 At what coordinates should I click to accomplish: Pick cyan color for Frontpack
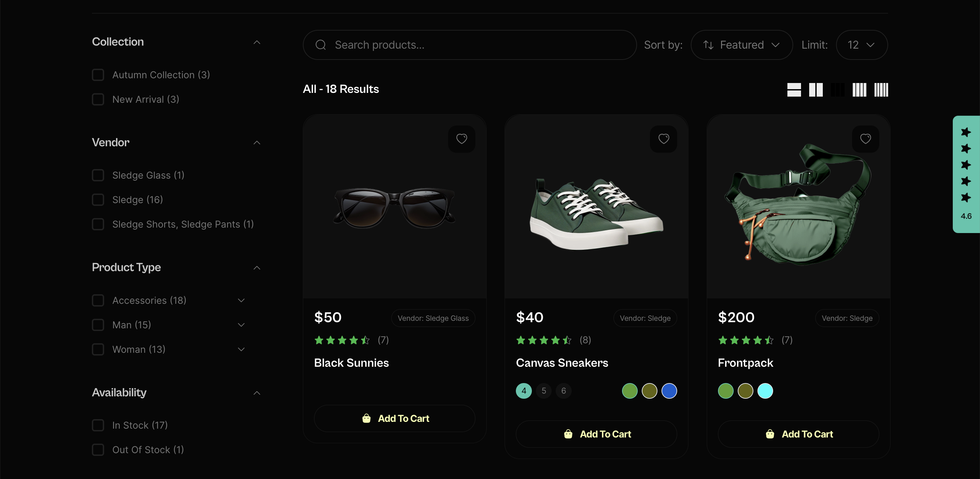coord(765,391)
